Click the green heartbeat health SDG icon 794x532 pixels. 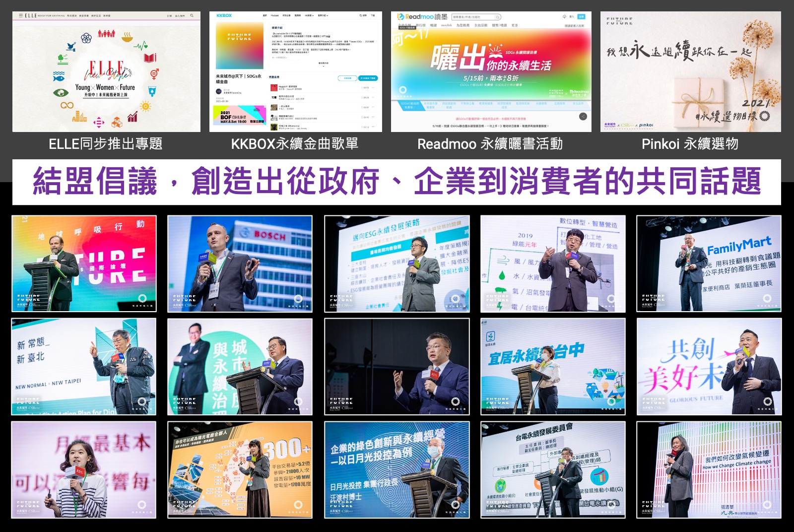pyautogui.click(x=140, y=46)
